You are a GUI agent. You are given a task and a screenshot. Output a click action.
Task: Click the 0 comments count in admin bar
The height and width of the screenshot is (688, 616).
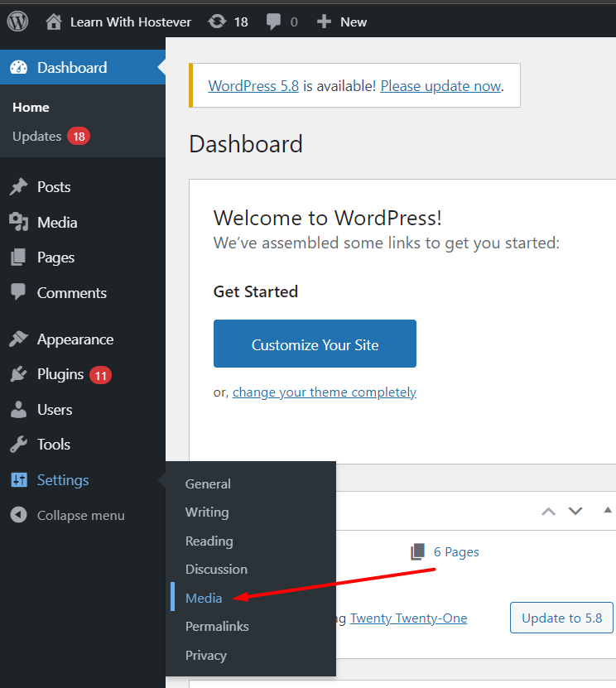pyautogui.click(x=294, y=22)
